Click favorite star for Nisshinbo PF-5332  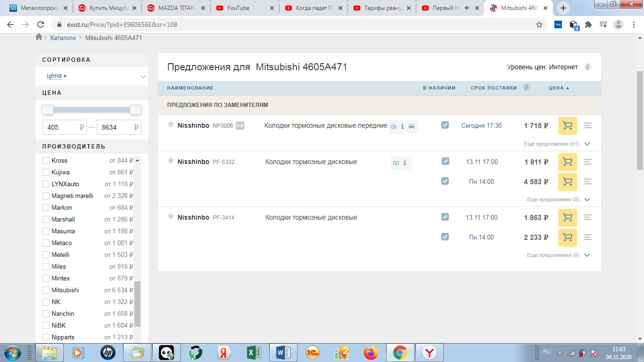(171, 161)
